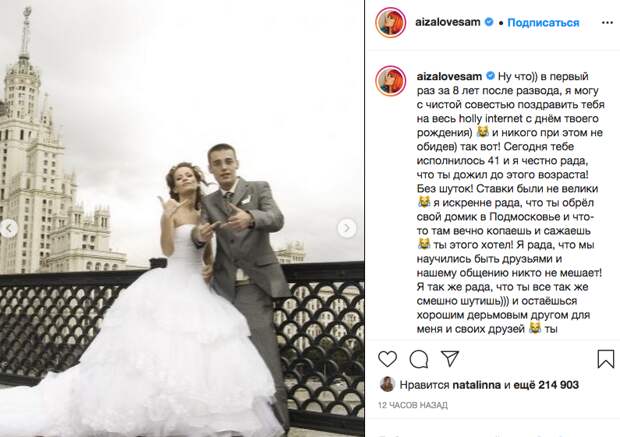Open aizalovesam username in the caption
This screenshot has width=620, height=437.
point(449,76)
